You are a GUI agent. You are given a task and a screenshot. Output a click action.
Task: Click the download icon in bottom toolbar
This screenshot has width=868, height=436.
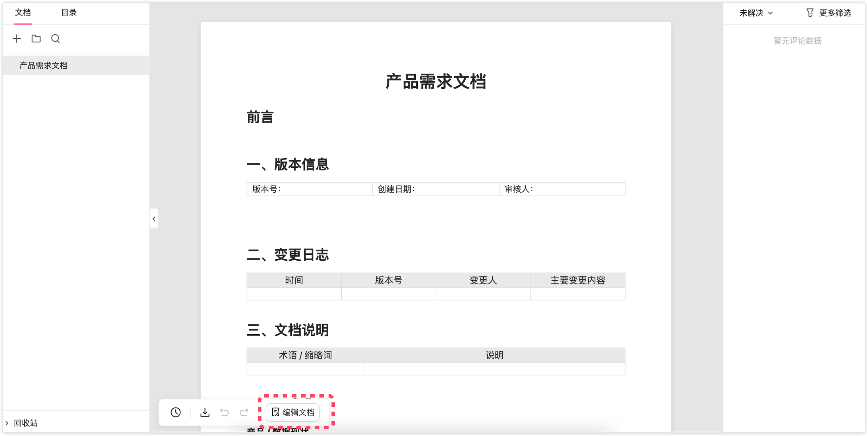click(205, 412)
